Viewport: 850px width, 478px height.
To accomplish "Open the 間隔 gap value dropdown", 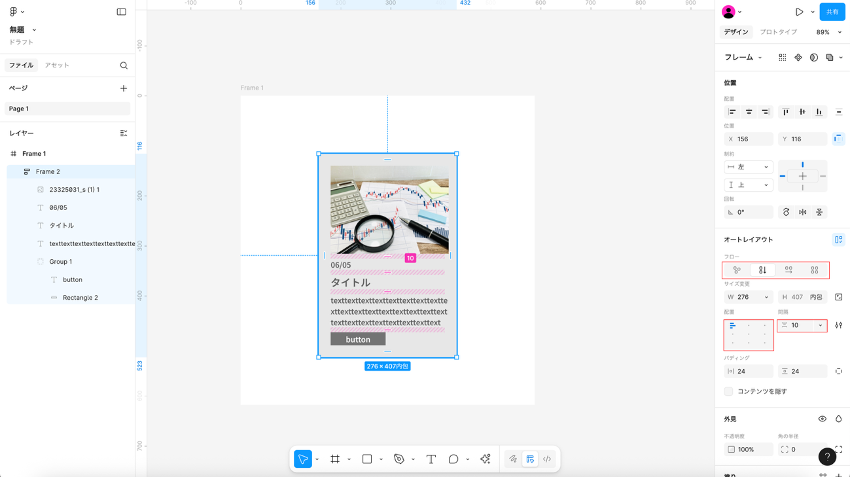I will click(821, 325).
